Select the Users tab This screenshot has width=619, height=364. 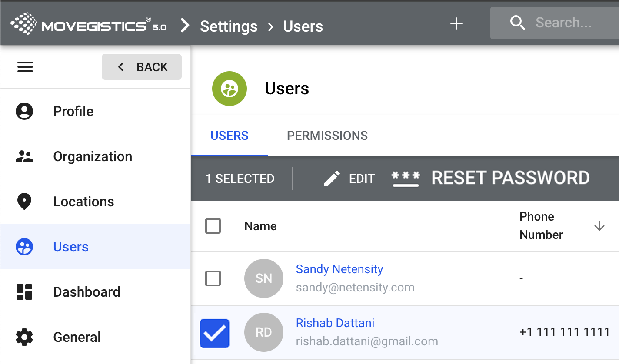230,136
